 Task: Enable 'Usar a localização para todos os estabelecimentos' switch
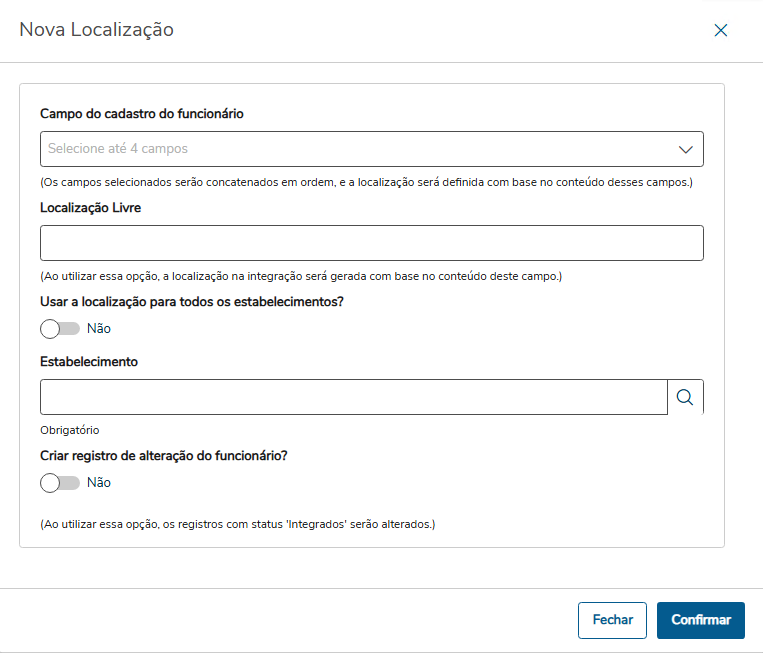pyautogui.click(x=59, y=328)
